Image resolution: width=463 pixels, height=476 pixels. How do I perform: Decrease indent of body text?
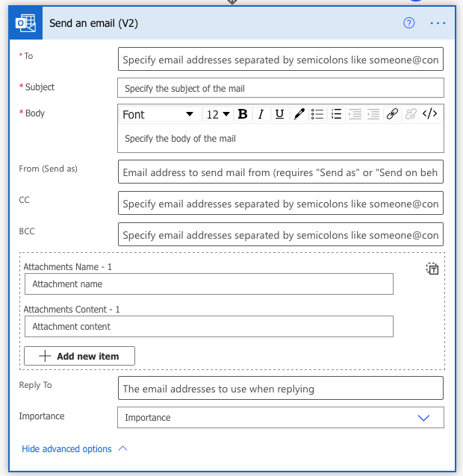[373, 114]
